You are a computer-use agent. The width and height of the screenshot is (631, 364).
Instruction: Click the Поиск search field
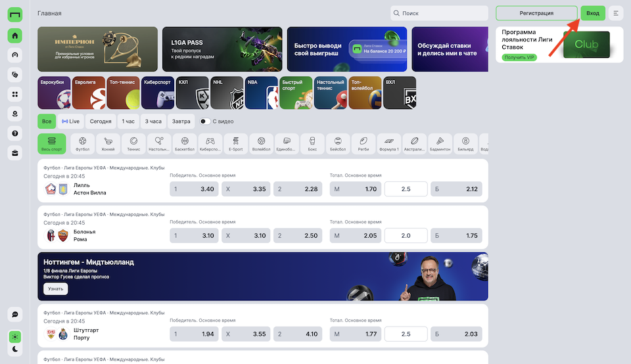(x=439, y=13)
